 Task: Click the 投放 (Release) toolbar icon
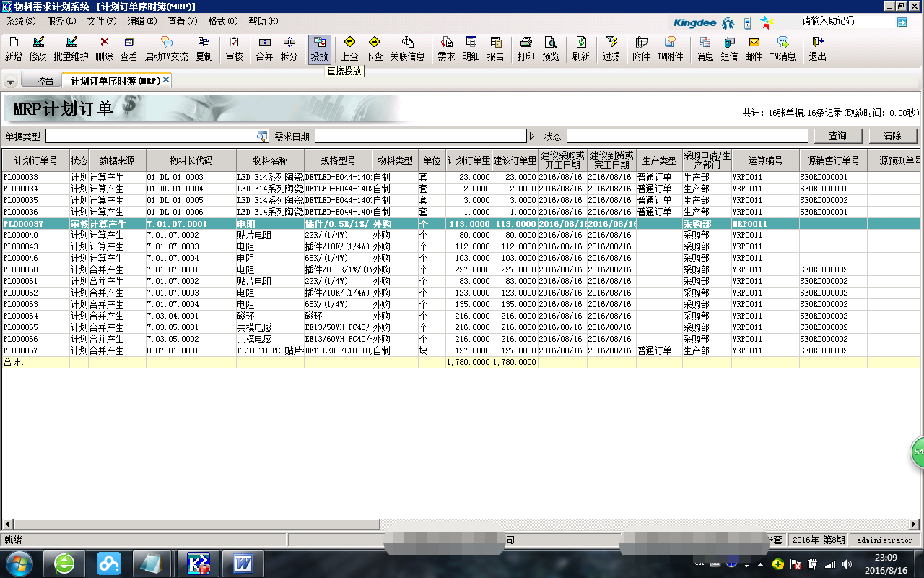(x=319, y=48)
